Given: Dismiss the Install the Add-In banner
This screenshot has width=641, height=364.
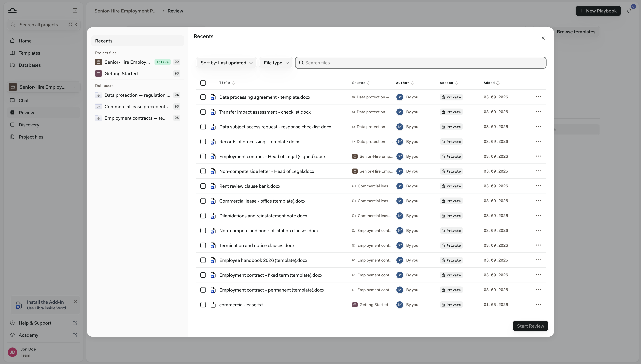Looking at the screenshot, I should (75, 302).
